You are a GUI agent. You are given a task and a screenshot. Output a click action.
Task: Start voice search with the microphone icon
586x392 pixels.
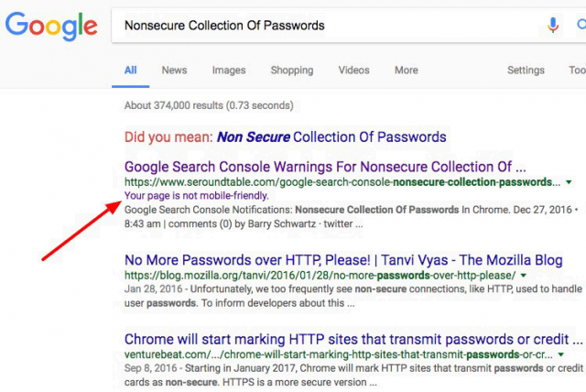pyautogui.click(x=553, y=26)
